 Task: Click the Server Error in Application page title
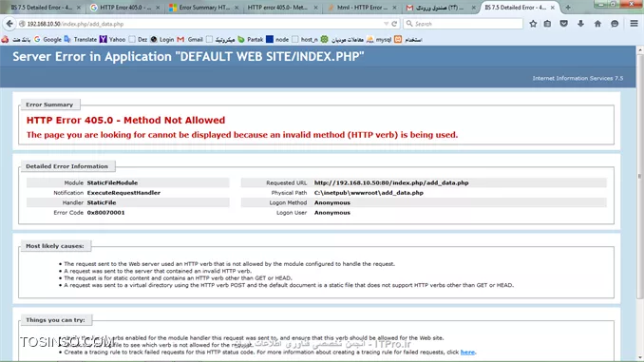188,56
